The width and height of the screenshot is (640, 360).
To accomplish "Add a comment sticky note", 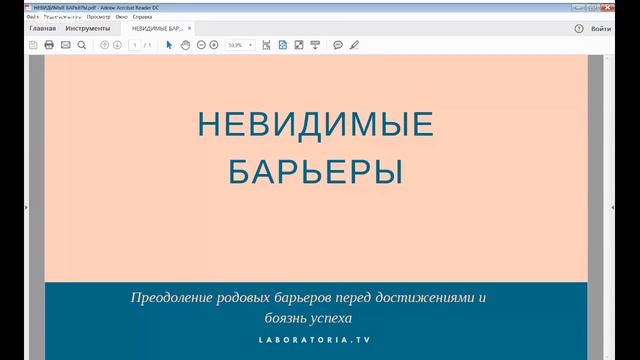I will [x=338, y=45].
